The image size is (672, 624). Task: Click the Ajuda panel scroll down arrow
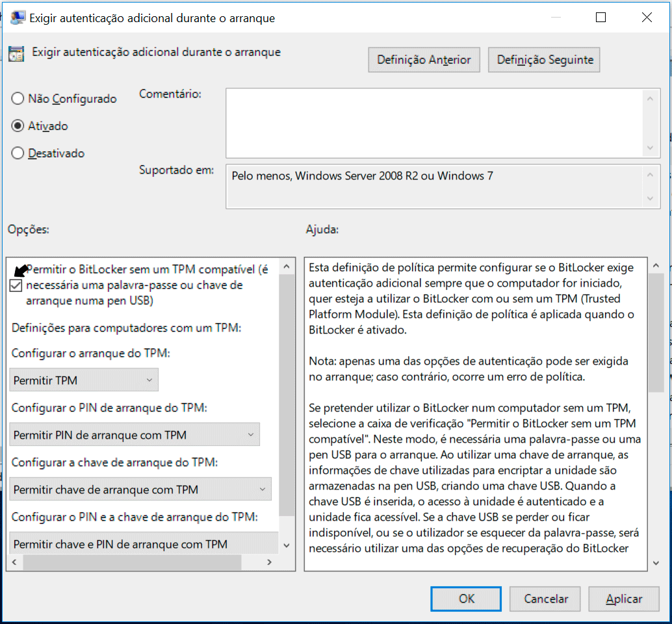656,563
